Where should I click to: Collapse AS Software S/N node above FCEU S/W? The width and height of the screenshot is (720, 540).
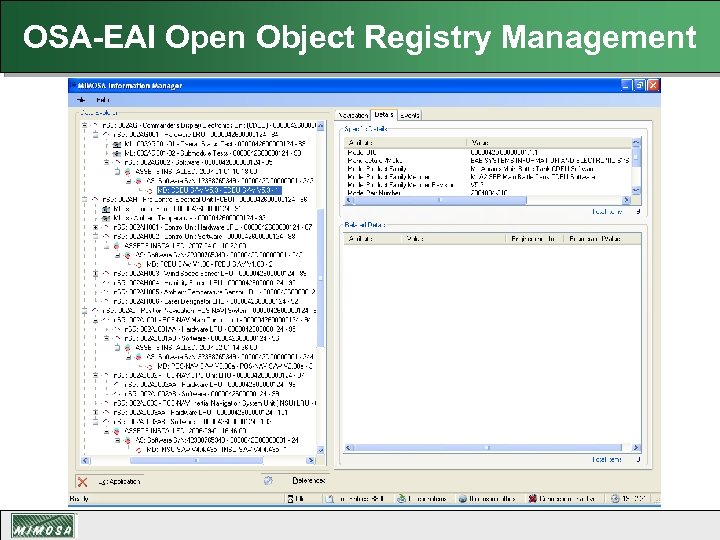pyautogui.click(x=118, y=255)
